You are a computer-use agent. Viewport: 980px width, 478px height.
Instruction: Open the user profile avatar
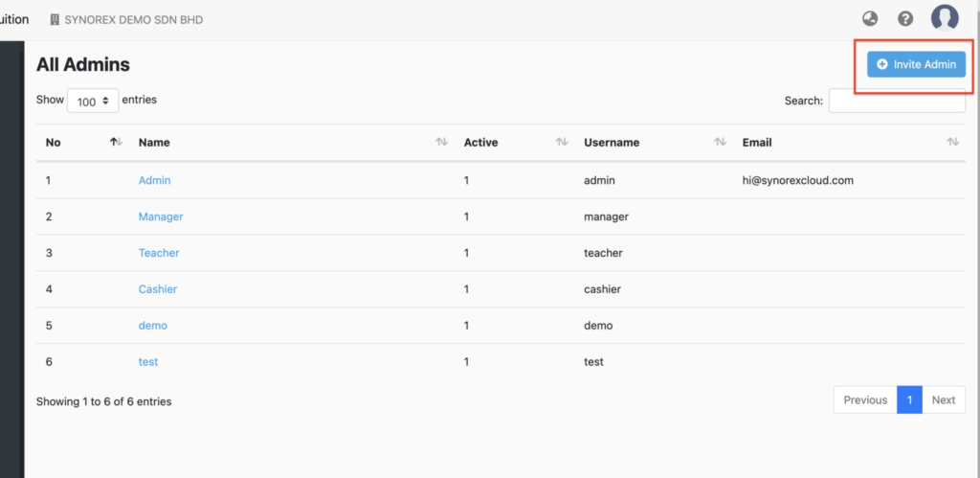(945, 18)
